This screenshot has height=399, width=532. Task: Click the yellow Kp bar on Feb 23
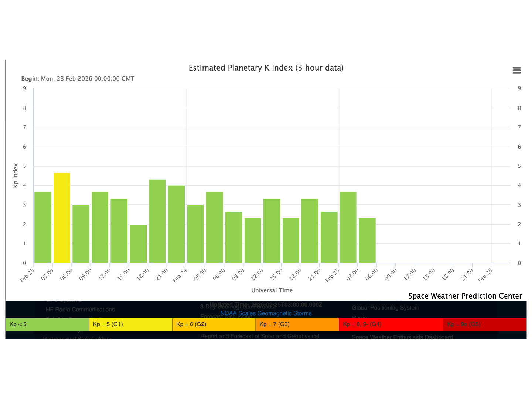click(62, 218)
